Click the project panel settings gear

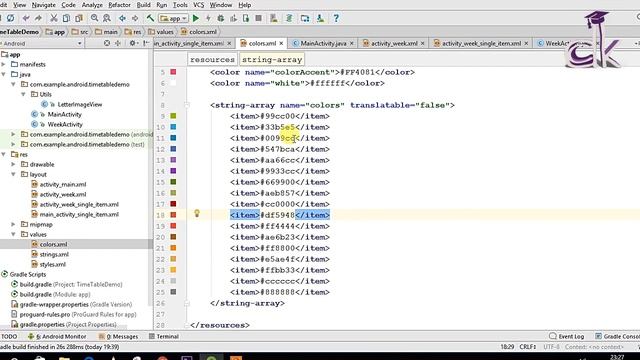132,43
